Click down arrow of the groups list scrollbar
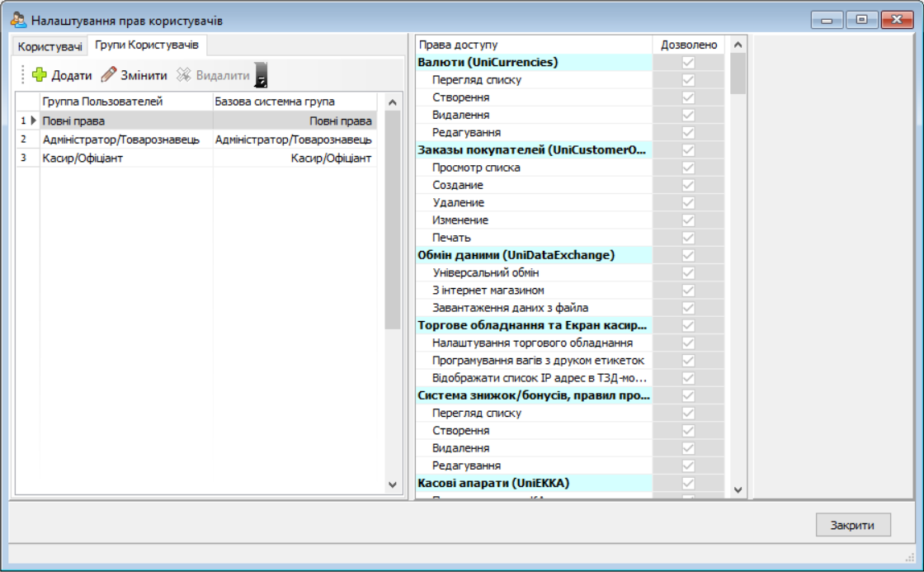Screen dimensions: 924x572 click(393, 485)
